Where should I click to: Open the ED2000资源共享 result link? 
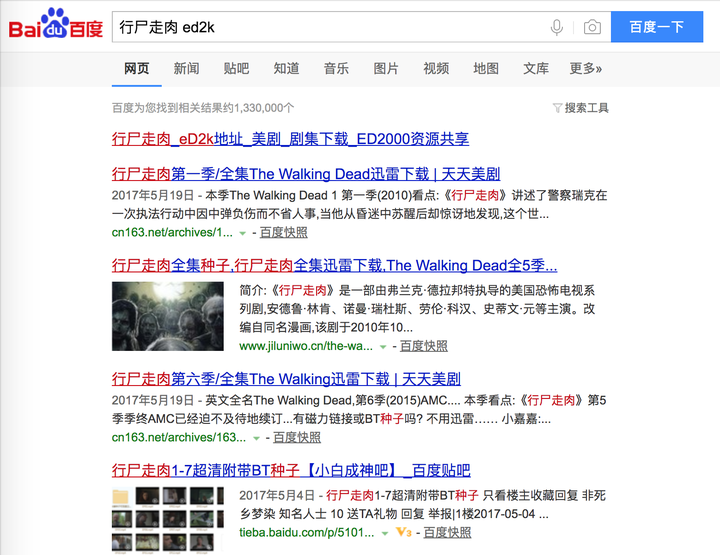(290, 139)
